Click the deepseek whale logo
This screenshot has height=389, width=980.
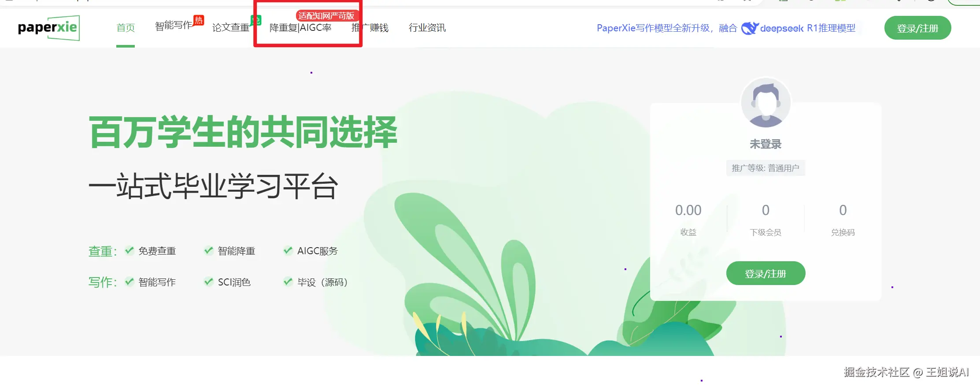(750, 28)
